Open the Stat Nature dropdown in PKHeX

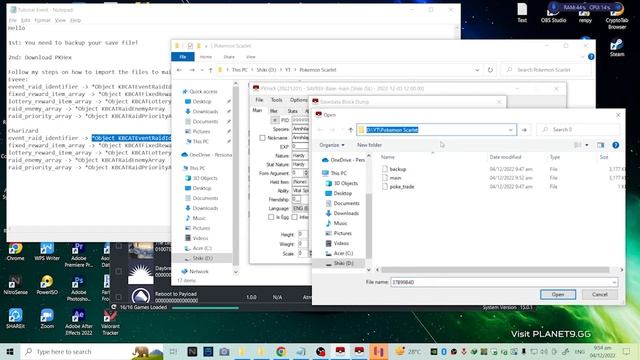(x=300, y=164)
